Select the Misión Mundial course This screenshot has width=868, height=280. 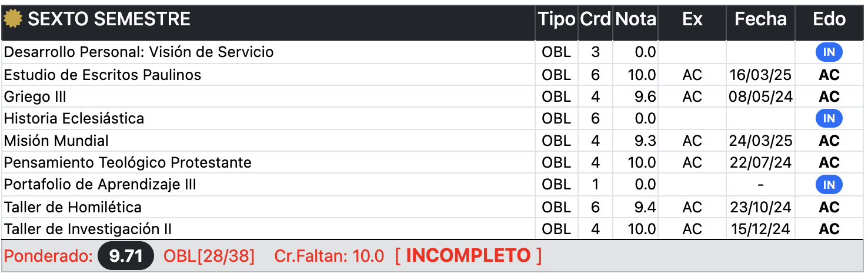coord(56,141)
